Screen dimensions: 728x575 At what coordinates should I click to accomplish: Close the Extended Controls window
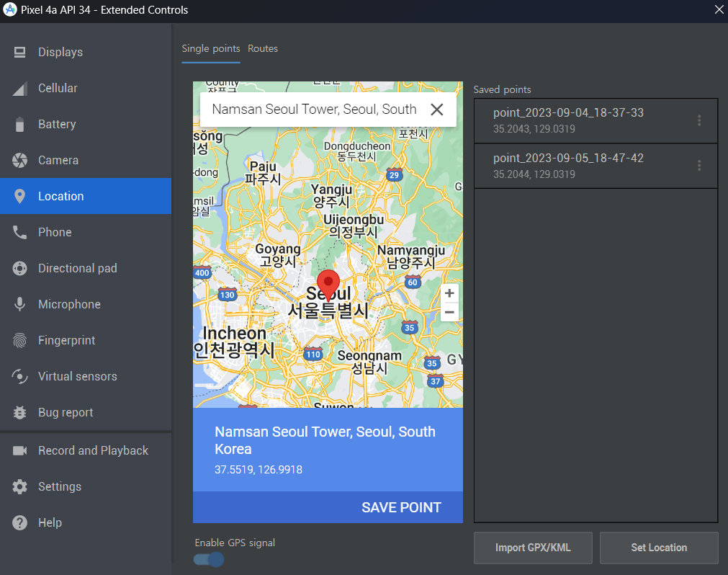pyautogui.click(x=719, y=9)
